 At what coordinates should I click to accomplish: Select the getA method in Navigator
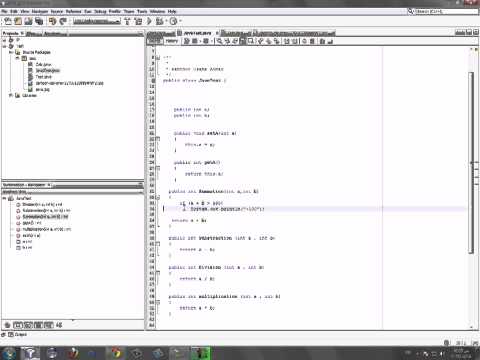(32, 223)
